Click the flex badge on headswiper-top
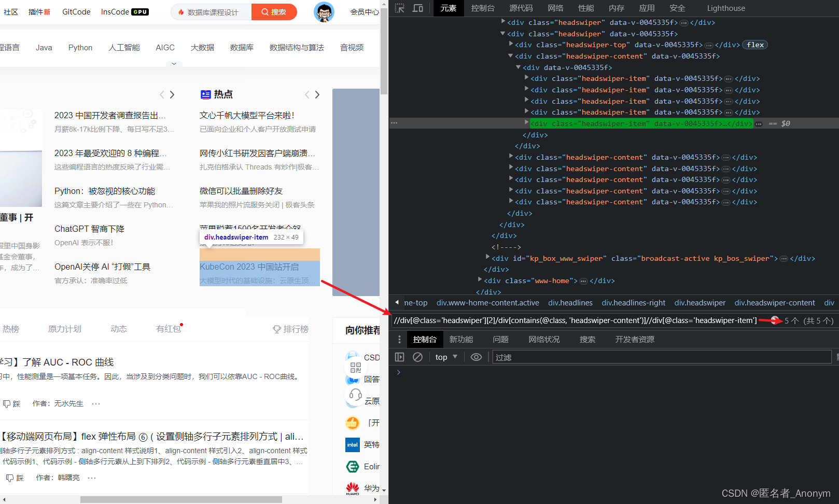 click(755, 45)
